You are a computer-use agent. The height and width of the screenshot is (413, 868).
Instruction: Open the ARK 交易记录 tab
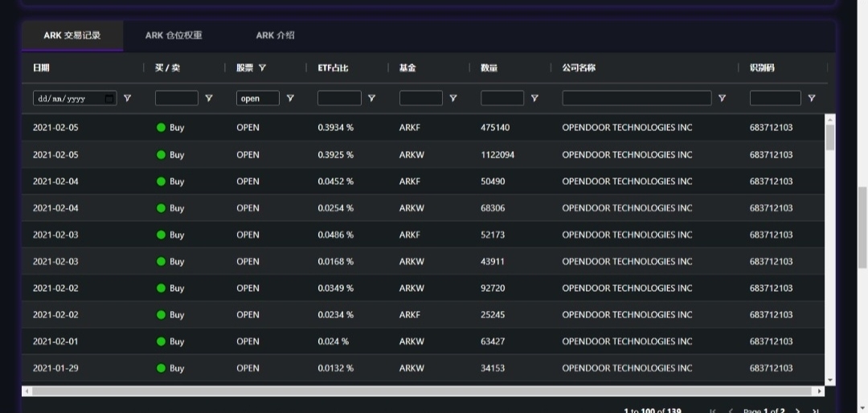(x=72, y=35)
